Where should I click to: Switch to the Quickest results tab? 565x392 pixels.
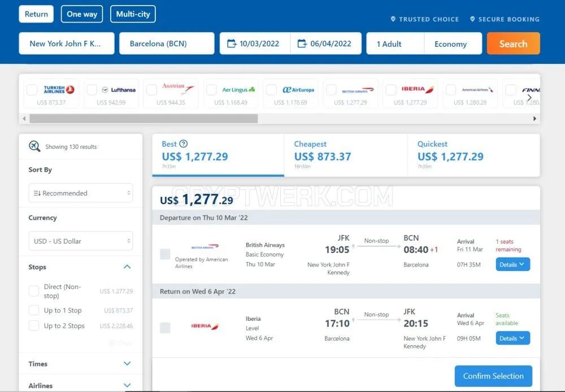tap(473, 155)
